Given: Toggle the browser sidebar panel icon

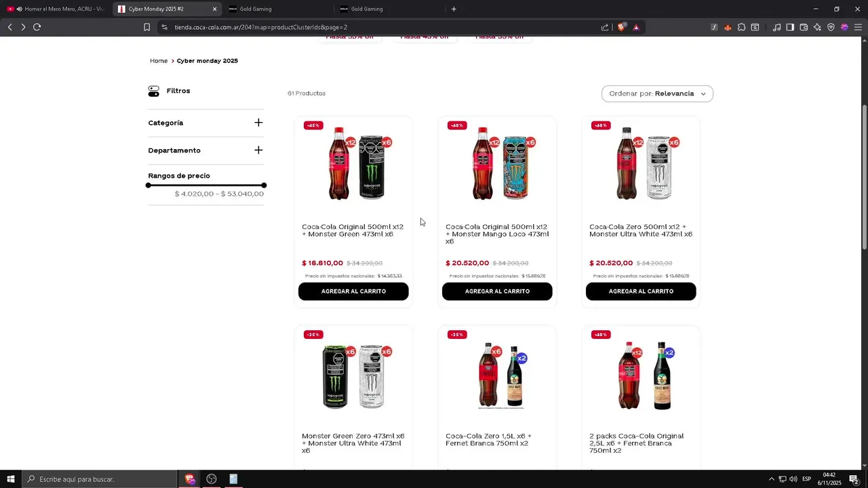Looking at the screenshot, I should pos(790,27).
